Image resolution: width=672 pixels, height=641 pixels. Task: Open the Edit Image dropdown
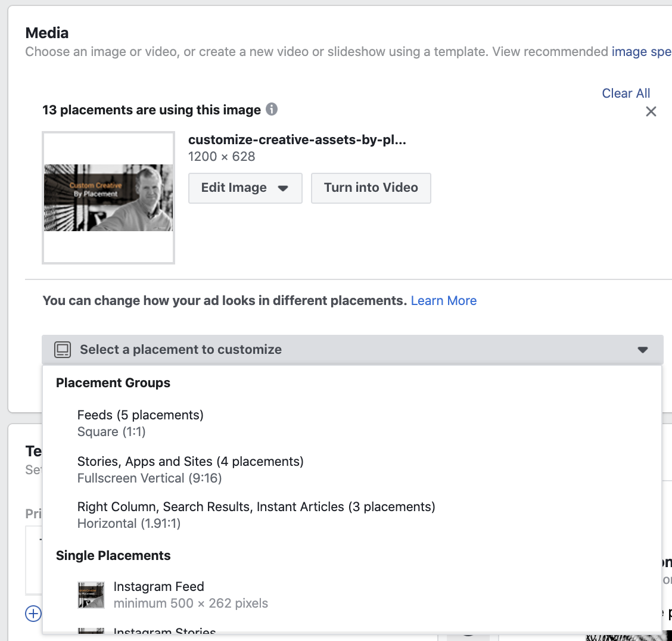245,188
